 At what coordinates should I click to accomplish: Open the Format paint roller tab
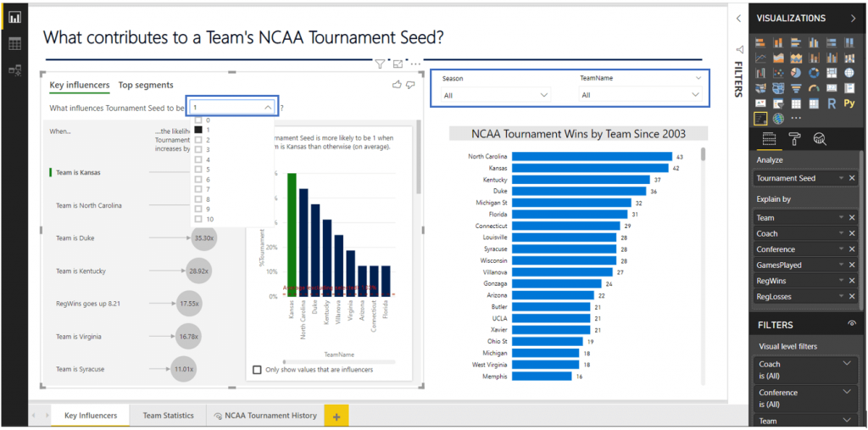pyautogui.click(x=794, y=140)
